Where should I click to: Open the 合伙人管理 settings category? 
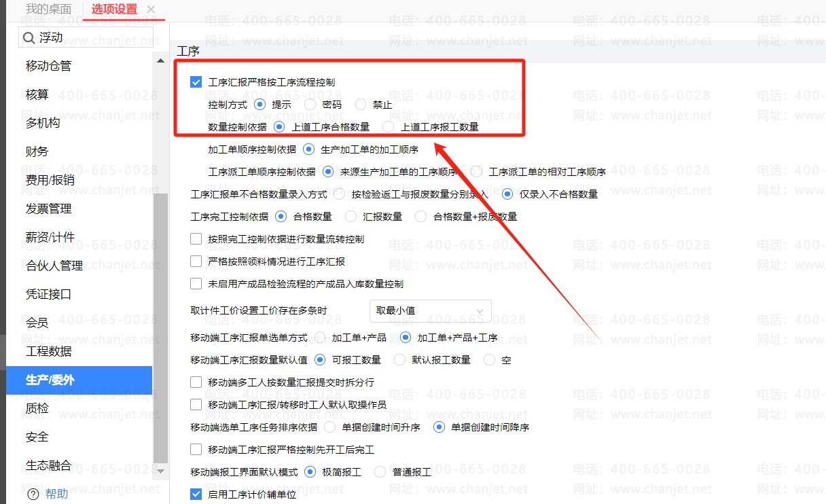[54, 266]
